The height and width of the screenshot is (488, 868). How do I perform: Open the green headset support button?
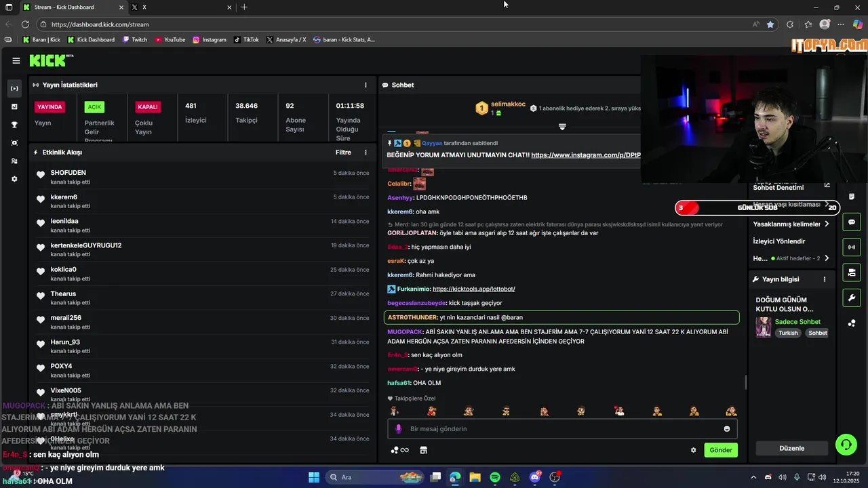846,445
